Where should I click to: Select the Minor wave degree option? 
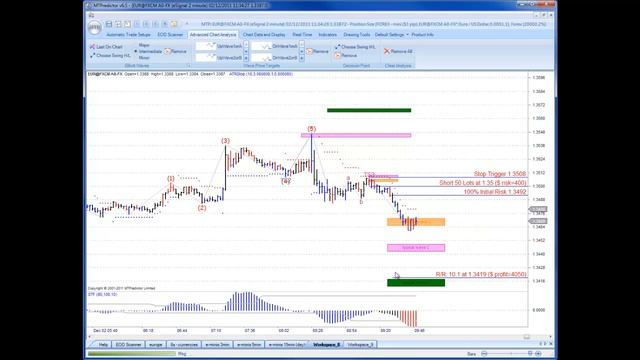point(144,58)
